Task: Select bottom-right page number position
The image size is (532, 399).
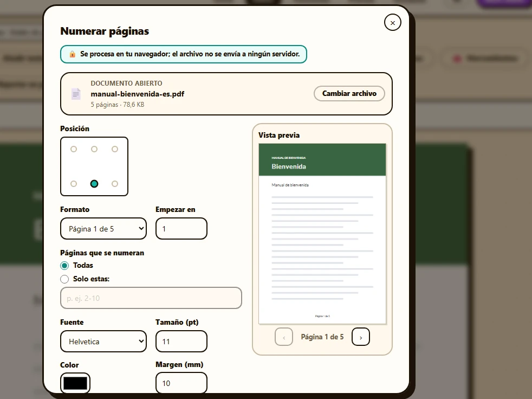Action: [x=115, y=184]
